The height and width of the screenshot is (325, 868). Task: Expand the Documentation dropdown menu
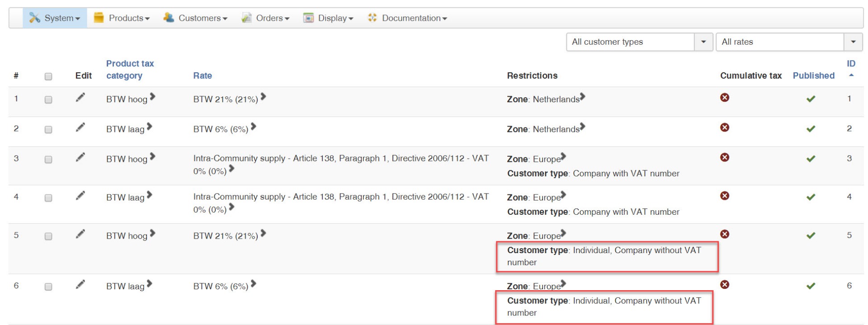click(x=408, y=18)
